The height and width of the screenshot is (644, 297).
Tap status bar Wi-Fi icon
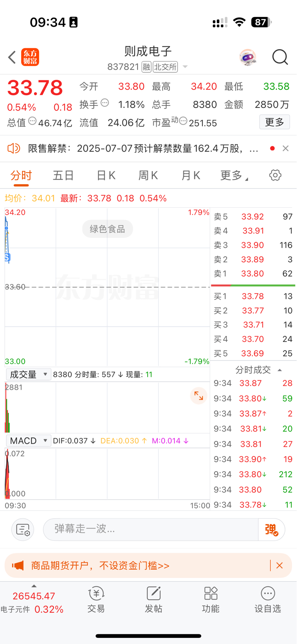pos(239,22)
